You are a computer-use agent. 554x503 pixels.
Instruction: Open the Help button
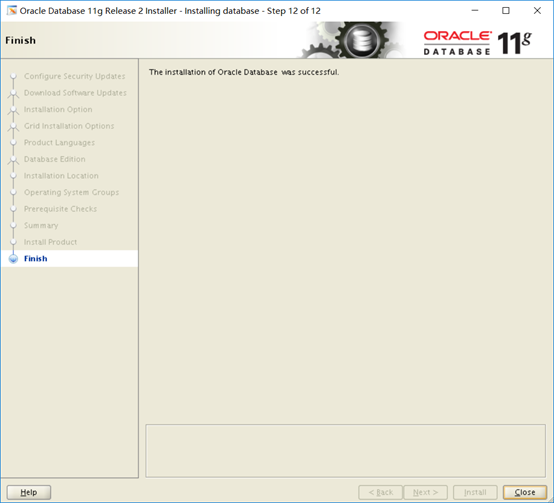29,492
